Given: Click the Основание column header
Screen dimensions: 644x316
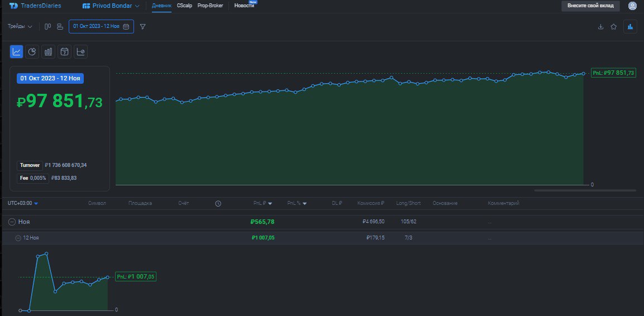Looking at the screenshot, I should (445, 203).
